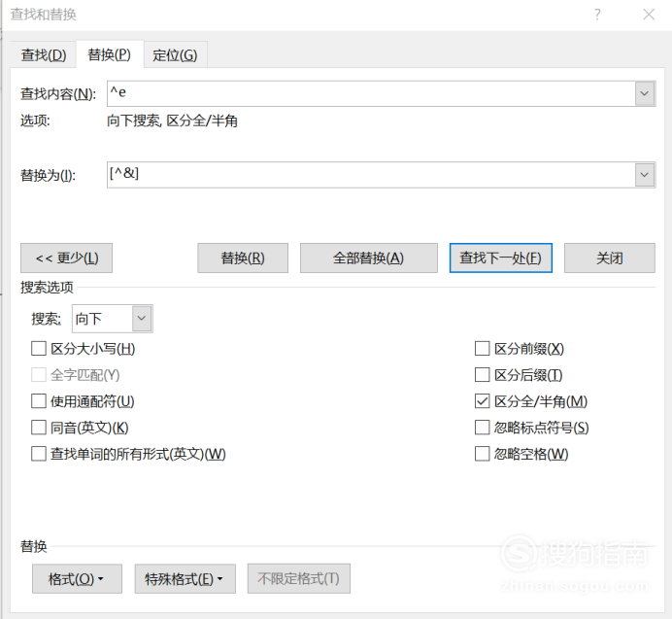Expand the 查找内容 history dropdown arrow
This screenshot has height=619, width=672.
(645, 93)
